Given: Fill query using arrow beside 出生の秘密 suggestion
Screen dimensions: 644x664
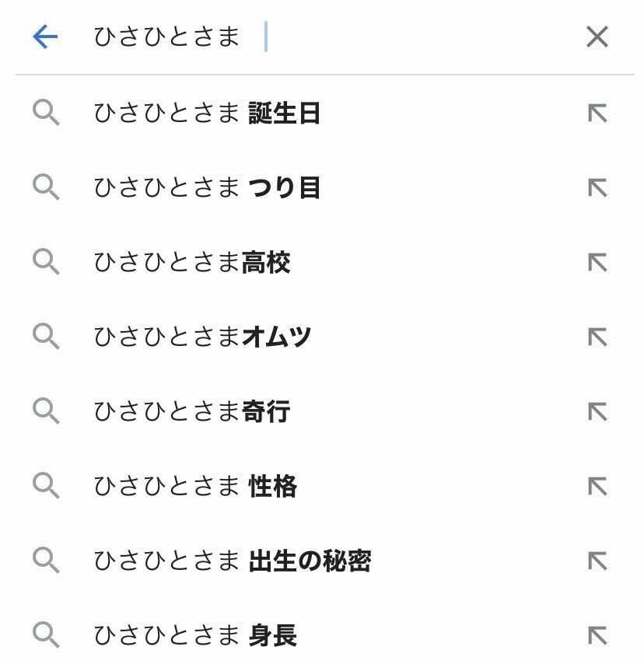Looking at the screenshot, I should (597, 561).
